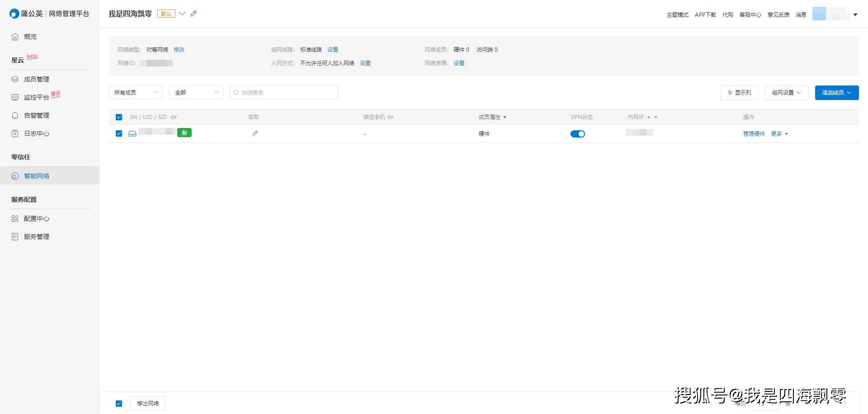
Task: Expand the 添加成员 dropdown button
Action: tap(836, 92)
